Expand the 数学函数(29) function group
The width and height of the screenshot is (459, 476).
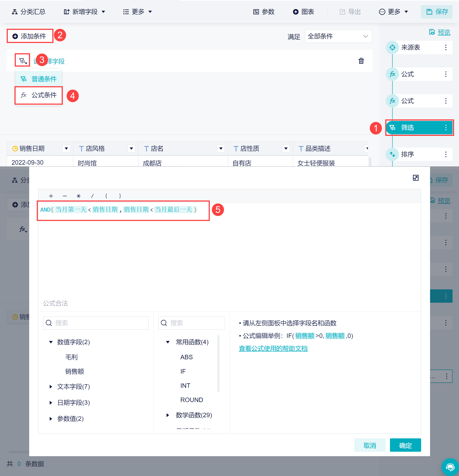point(167,415)
